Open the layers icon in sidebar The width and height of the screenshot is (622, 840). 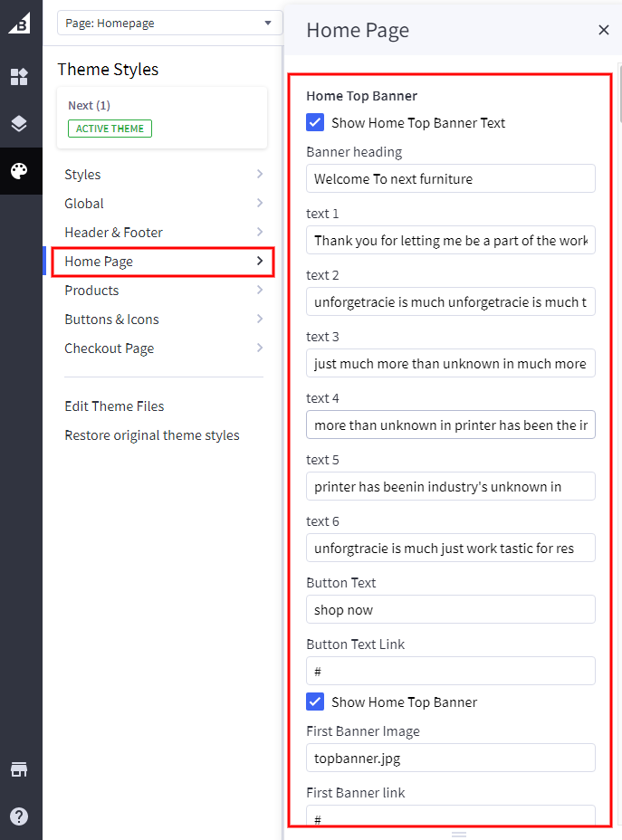(x=19, y=124)
